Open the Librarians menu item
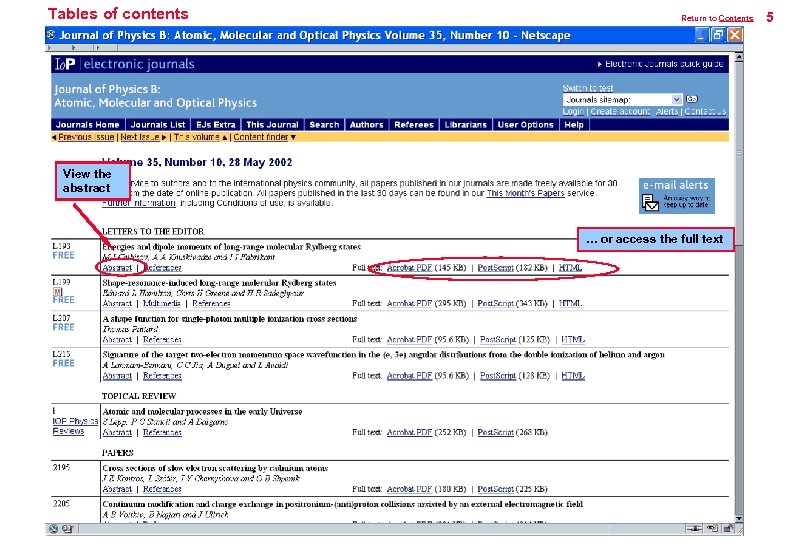794x540 pixels. 465,125
